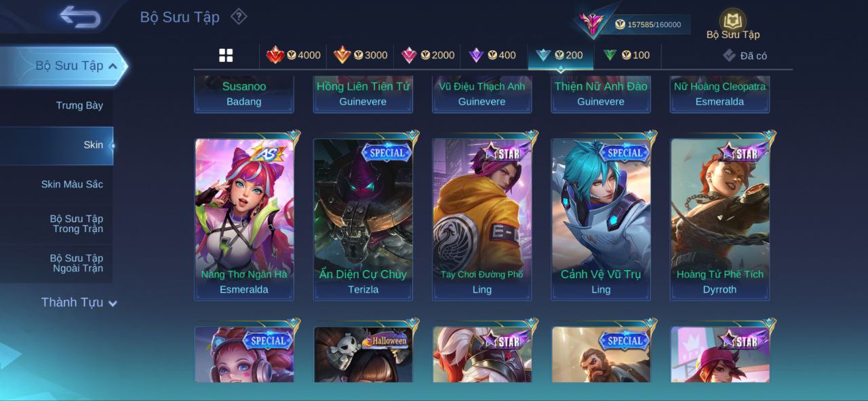Open Terizla Ẩn Diện Cự Chùy skin card
The width and height of the screenshot is (868, 401).
(x=363, y=219)
